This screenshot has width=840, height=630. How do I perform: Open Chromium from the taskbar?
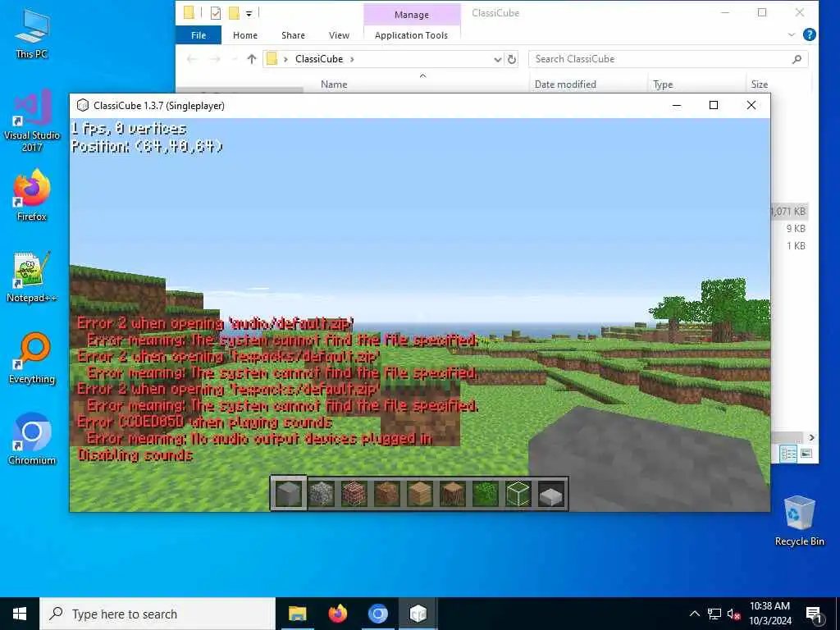(x=377, y=614)
